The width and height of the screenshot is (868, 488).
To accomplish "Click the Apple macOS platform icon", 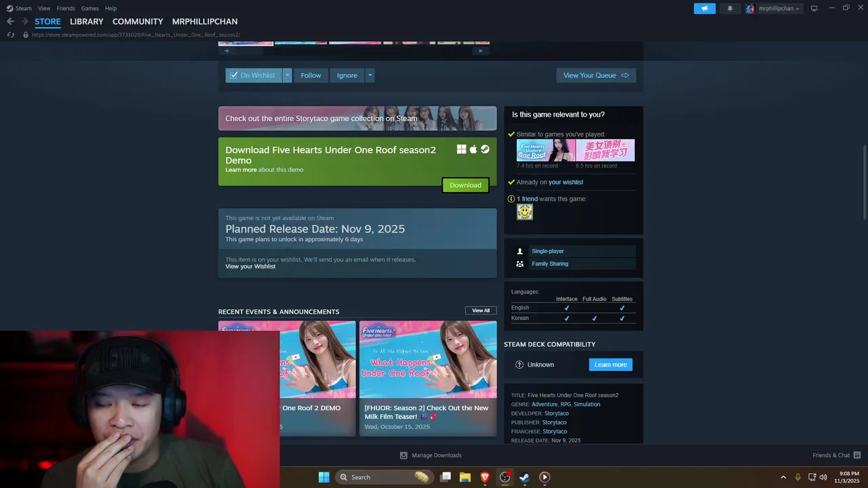I will [473, 149].
